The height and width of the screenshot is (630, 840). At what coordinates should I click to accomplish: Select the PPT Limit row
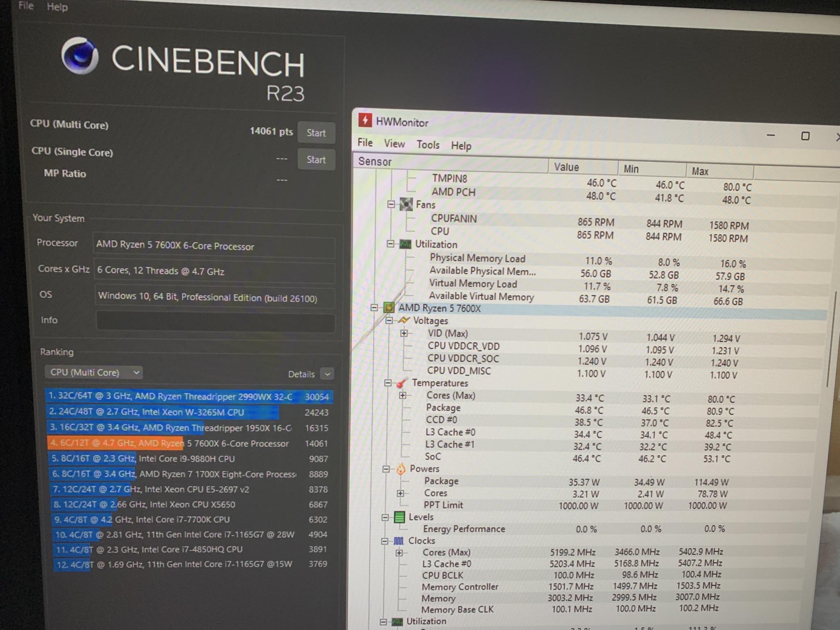click(x=576, y=505)
